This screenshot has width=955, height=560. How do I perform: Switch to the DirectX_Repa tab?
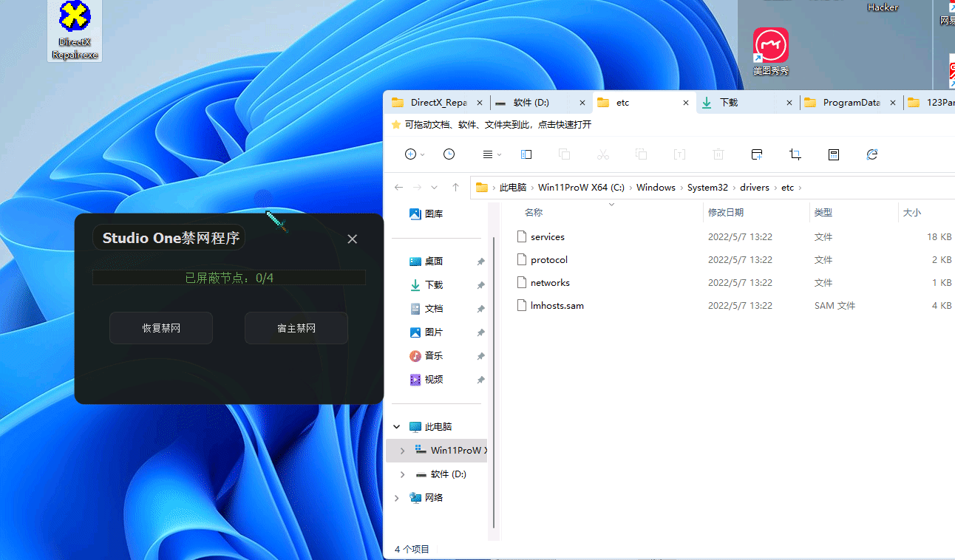pyautogui.click(x=439, y=103)
